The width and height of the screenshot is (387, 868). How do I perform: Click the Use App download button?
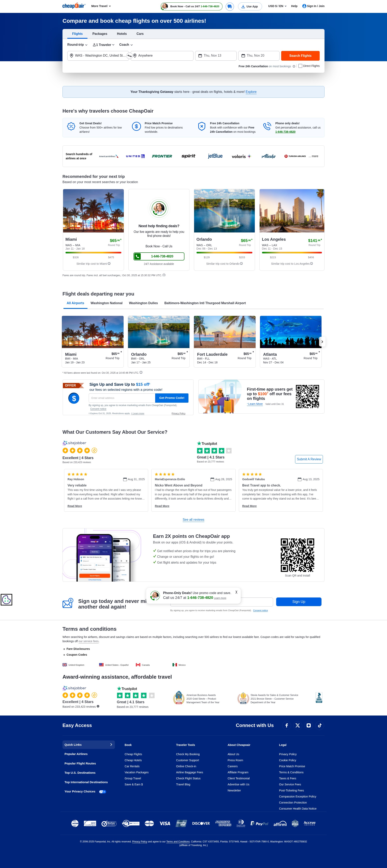coord(250,6)
